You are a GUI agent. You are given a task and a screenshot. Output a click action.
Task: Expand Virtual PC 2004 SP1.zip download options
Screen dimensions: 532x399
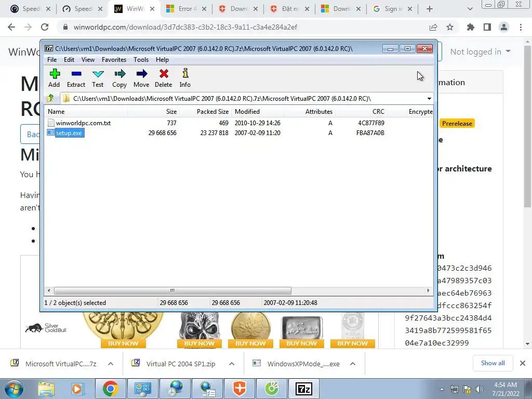pyautogui.click(x=232, y=364)
